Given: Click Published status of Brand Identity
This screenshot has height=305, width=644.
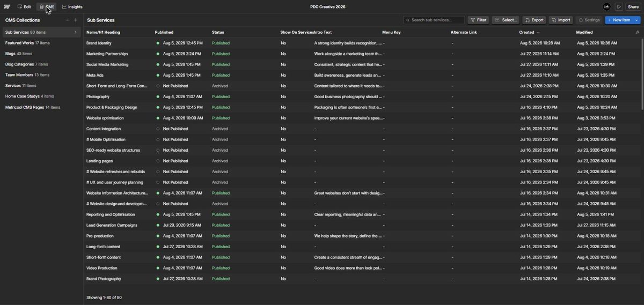Looking at the screenshot, I should [x=221, y=43].
